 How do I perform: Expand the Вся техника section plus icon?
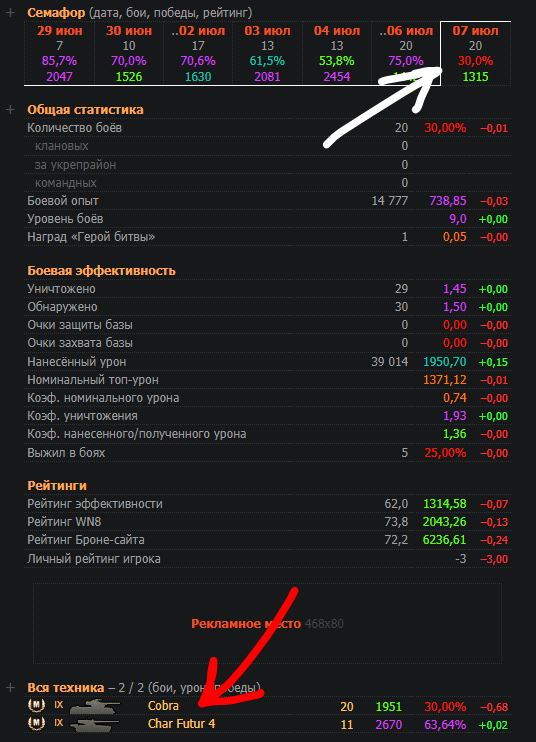point(10,687)
